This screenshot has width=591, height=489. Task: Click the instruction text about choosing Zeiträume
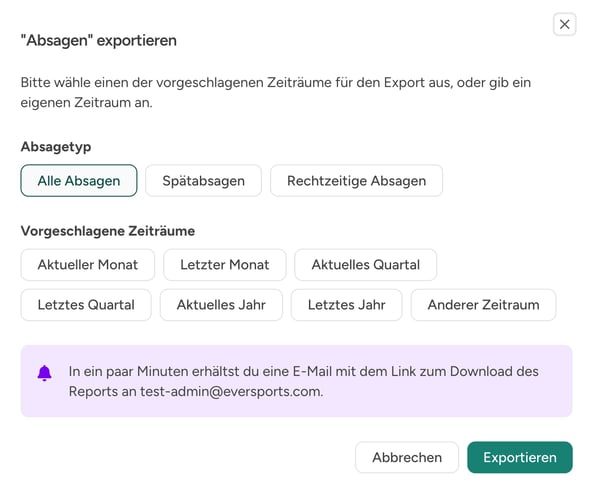(276, 92)
